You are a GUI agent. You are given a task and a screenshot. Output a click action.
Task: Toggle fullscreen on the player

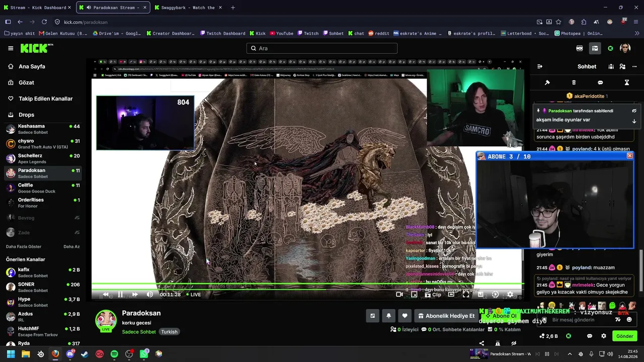[466, 295]
